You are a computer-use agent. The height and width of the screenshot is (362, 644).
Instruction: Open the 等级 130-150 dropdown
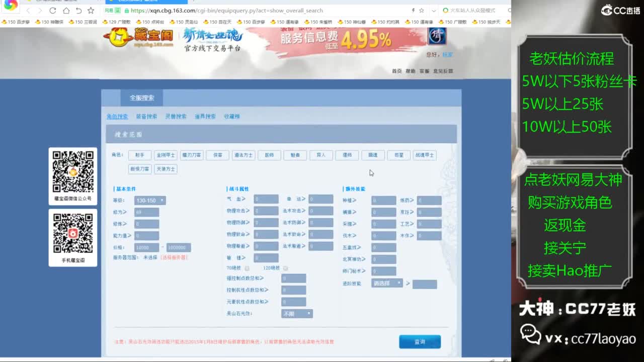tap(148, 201)
